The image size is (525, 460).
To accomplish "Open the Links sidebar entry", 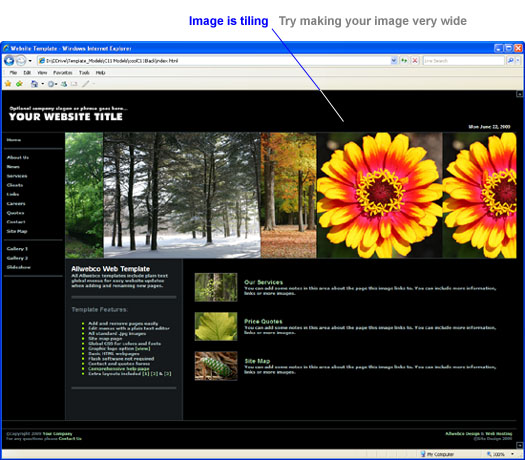I will click(x=13, y=194).
